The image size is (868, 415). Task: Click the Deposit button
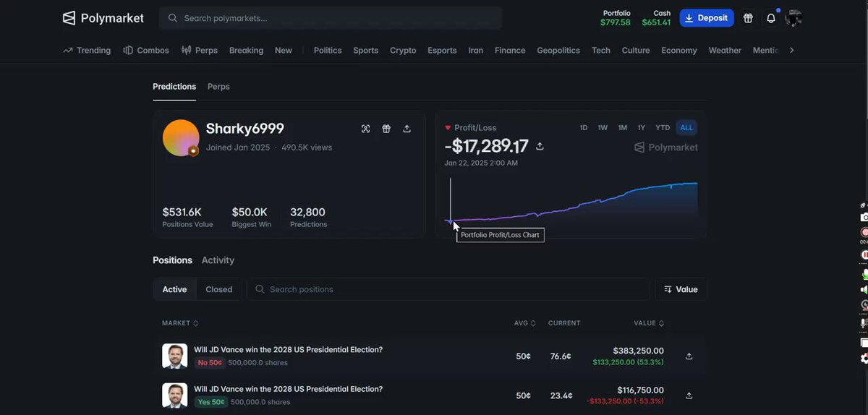(707, 18)
